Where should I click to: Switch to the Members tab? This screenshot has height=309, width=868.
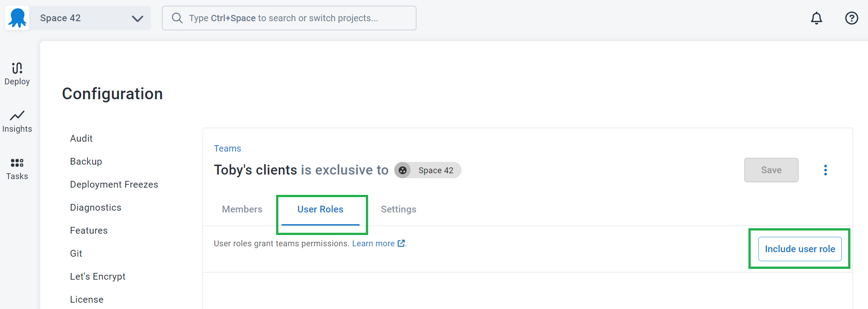click(242, 209)
